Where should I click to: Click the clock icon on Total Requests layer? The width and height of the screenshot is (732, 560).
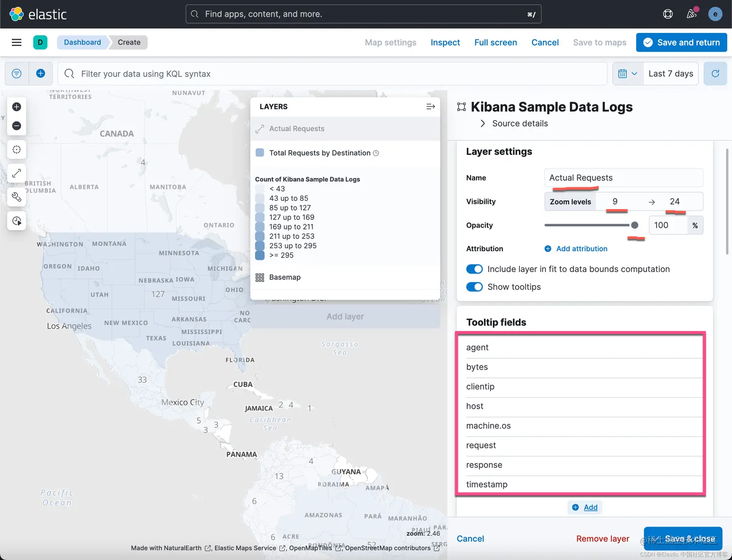(376, 153)
